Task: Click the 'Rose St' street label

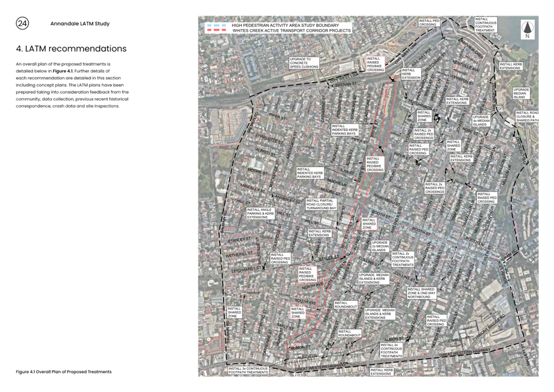Action: (470, 131)
